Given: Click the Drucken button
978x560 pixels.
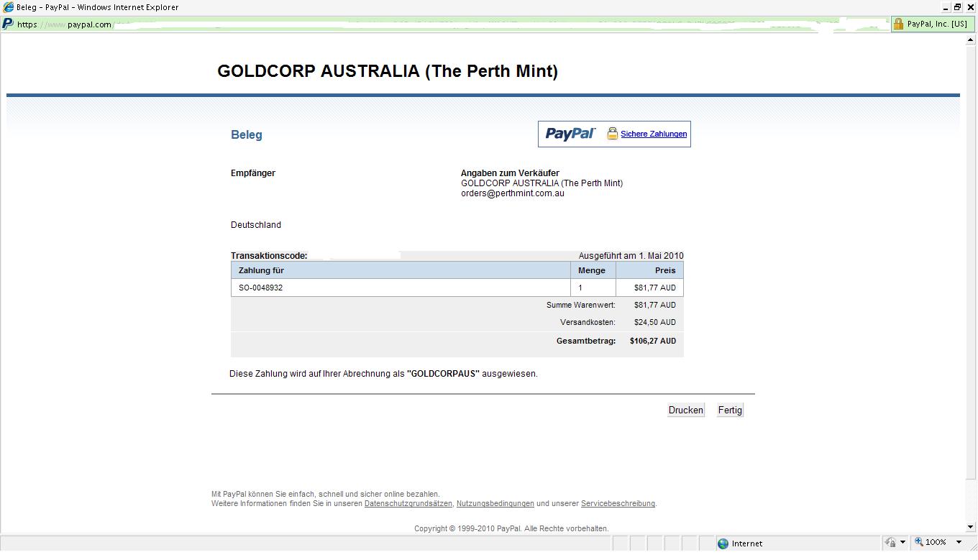Looking at the screenshot, I should 686,410.
